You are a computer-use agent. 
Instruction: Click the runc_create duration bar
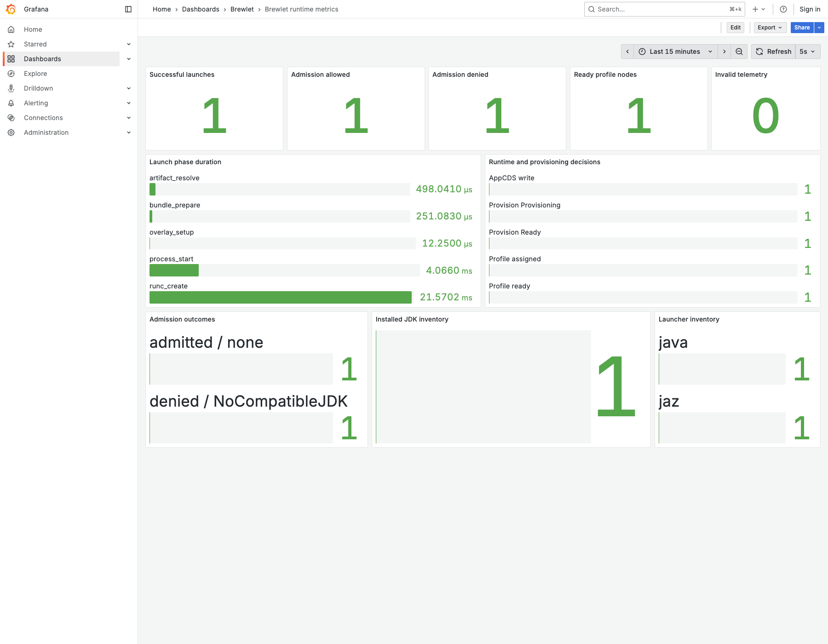281,298
